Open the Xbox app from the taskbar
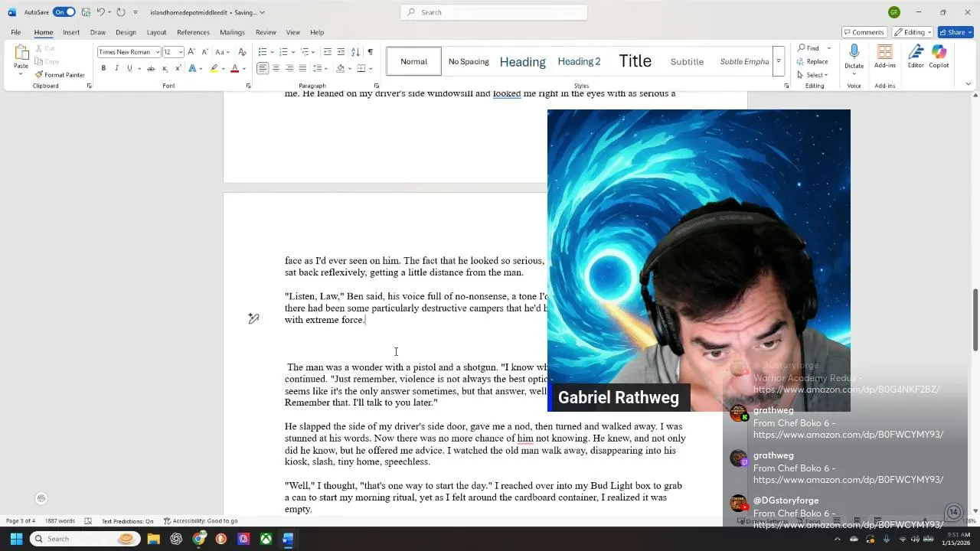The image size is (980, 551). [x=266, y=539]
